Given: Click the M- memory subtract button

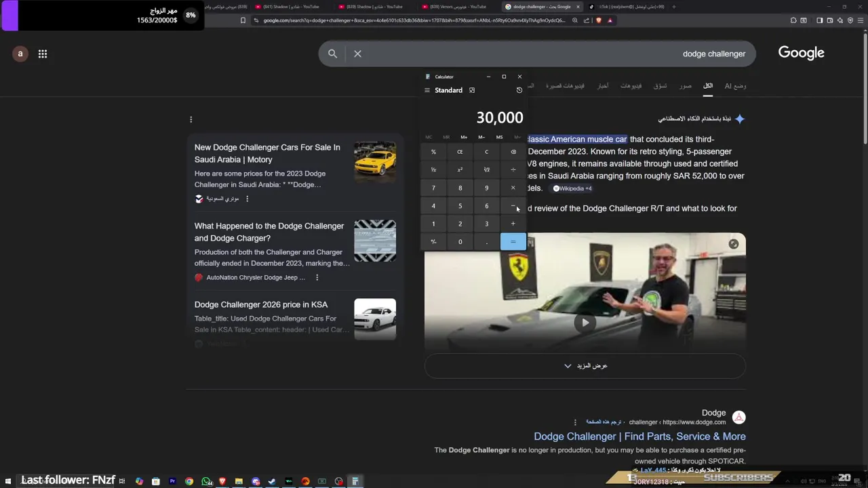Looking at the screenshot, I should click(x=481, y=137).
